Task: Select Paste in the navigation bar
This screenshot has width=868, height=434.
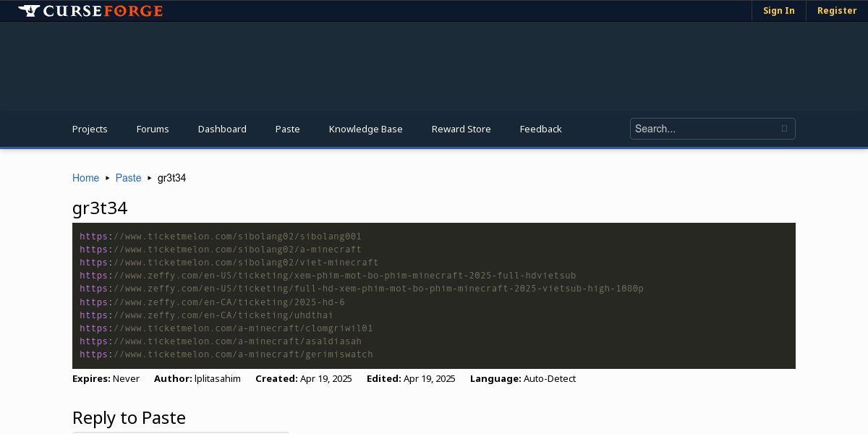Action: coord(288,129)
